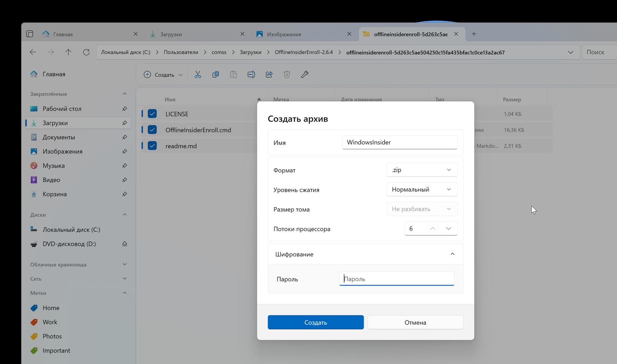Click the scissors Cut icon in toolbar

tap(198, 74)
